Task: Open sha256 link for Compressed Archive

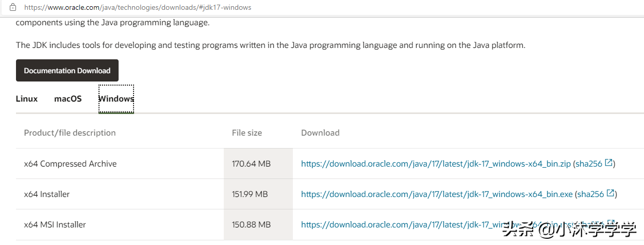Action: click(589, 164)
